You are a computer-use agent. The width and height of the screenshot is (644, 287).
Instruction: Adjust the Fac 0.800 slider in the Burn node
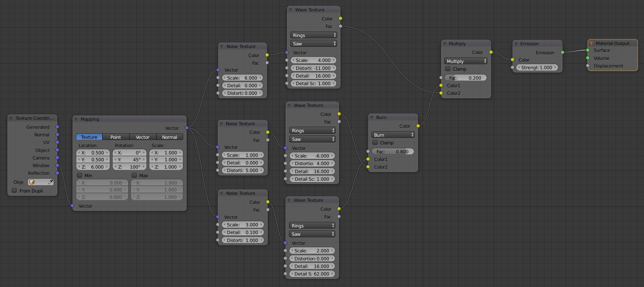point(393,152)
